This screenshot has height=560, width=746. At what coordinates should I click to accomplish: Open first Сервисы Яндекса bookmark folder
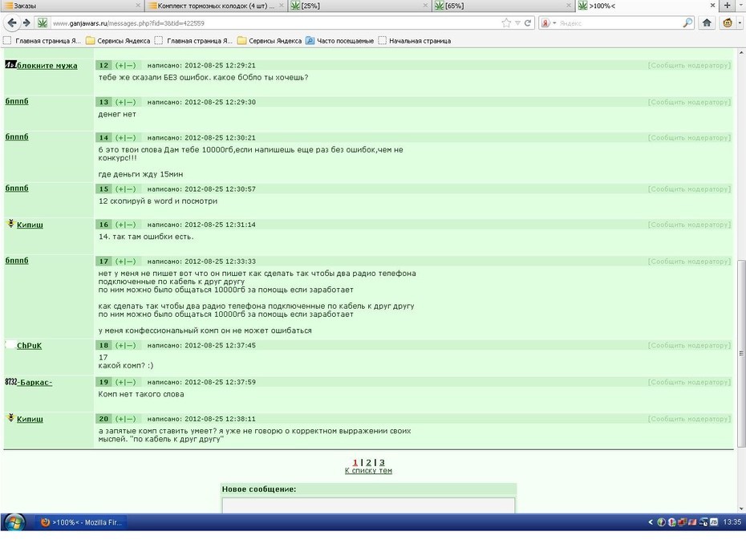(x=118, y=41)
